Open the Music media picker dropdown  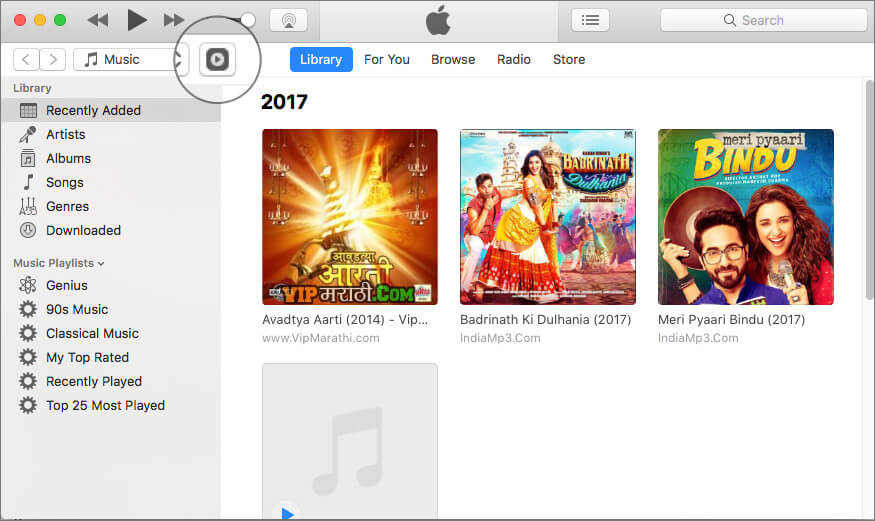[x=131, y=59]
